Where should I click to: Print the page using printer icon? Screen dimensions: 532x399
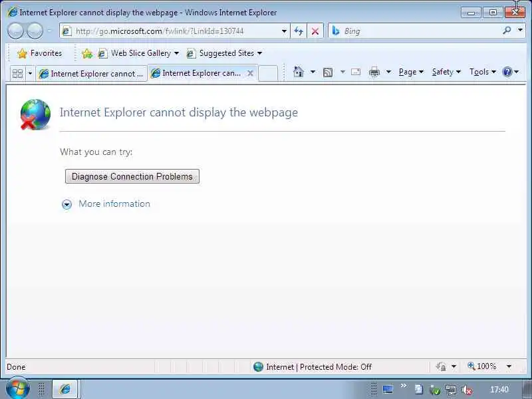(374, 72)
